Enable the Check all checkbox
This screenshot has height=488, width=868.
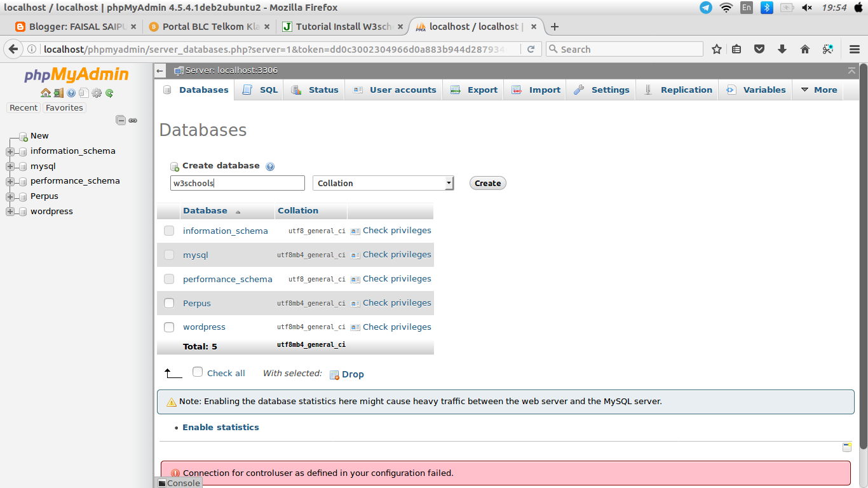coord(198,372)
